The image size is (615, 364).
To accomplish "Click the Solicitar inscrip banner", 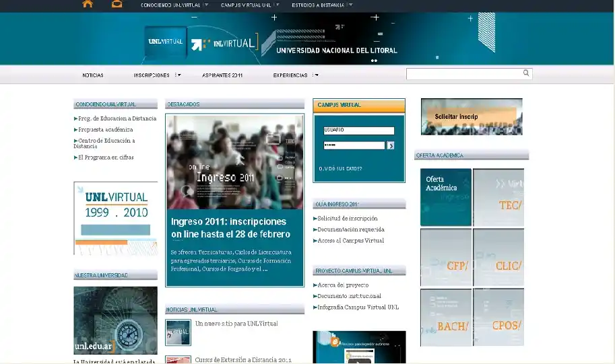I will [x=472, y=117].
